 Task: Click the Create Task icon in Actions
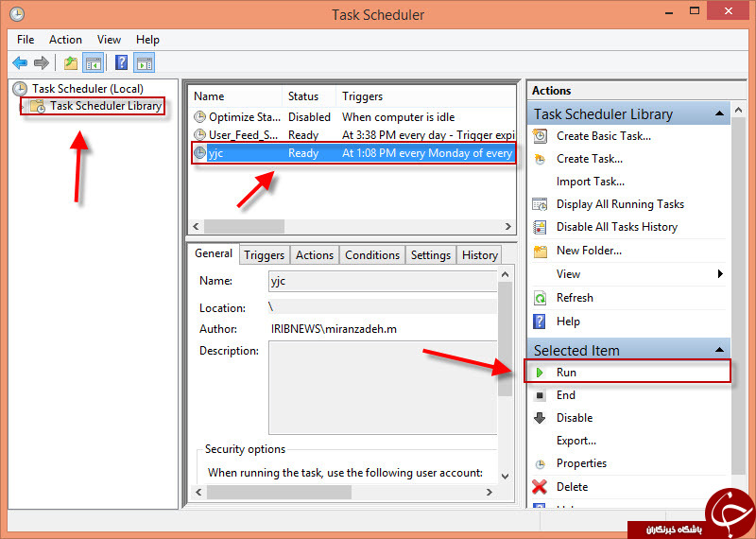tap(540, 159)
